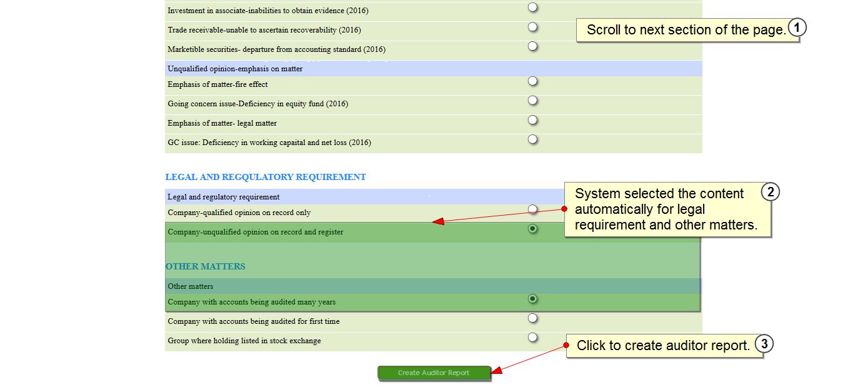This screenshot has height=387, width=868.
Task: Click the step 3 number badge
Action: [764, 344]
